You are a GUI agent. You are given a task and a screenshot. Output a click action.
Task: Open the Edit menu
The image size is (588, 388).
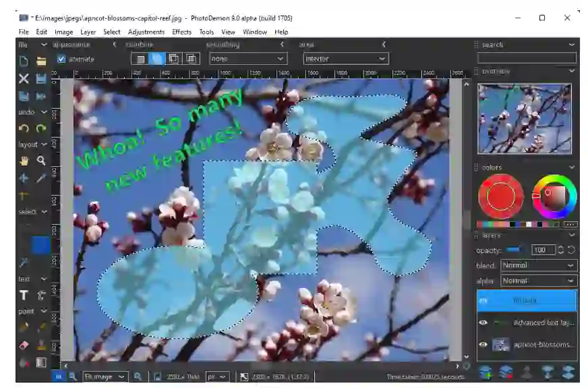pos(42,32)
